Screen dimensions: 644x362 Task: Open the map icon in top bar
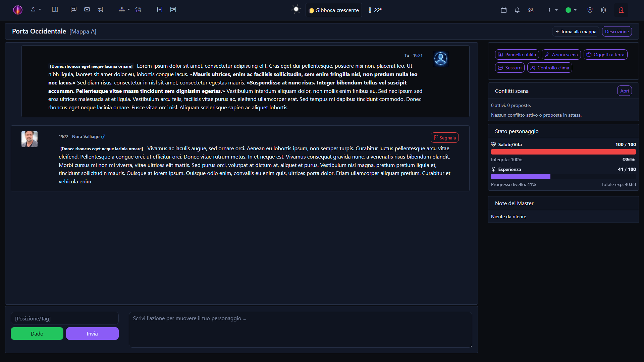[x=55, y=9]
